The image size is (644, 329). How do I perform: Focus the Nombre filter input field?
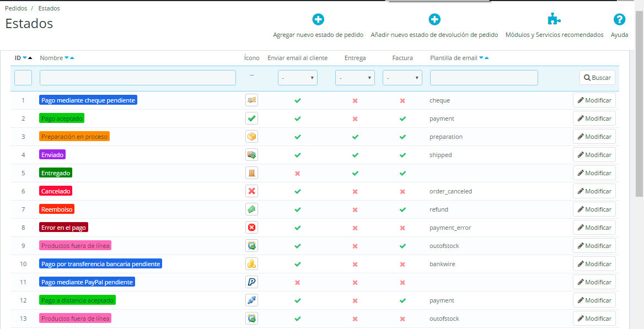138,78
